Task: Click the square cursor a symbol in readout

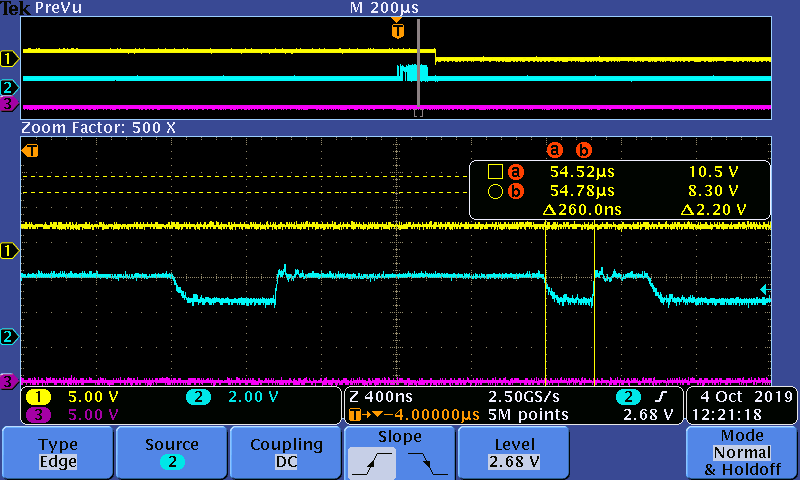Action: point(495,172)
